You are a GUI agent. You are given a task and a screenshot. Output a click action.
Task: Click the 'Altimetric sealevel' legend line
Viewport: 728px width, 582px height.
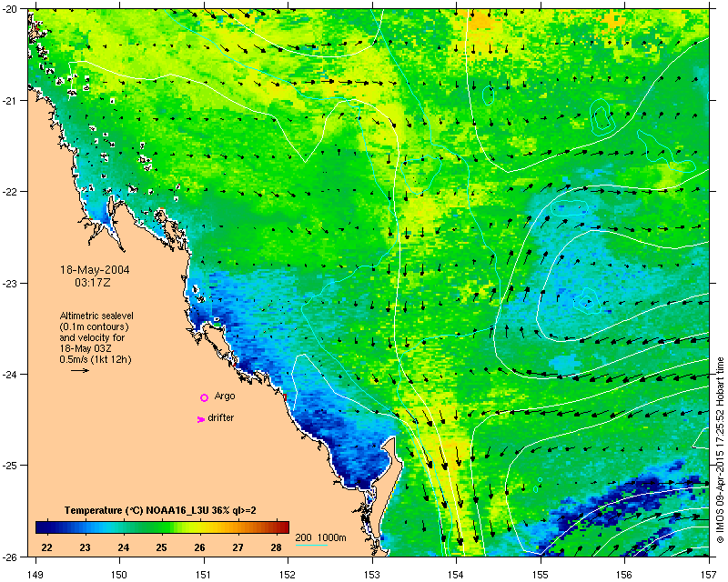click(x=96, y=316)
